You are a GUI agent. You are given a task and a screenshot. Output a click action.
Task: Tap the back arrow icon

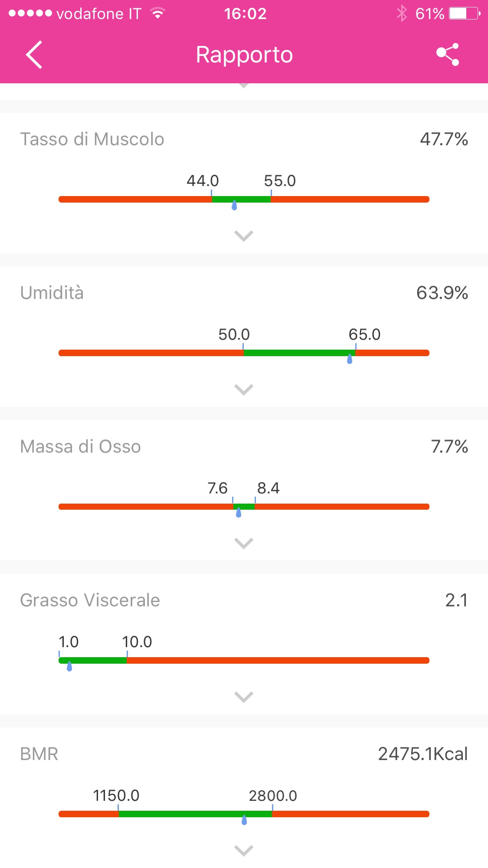pyautogui.click(x=34, y=55)
